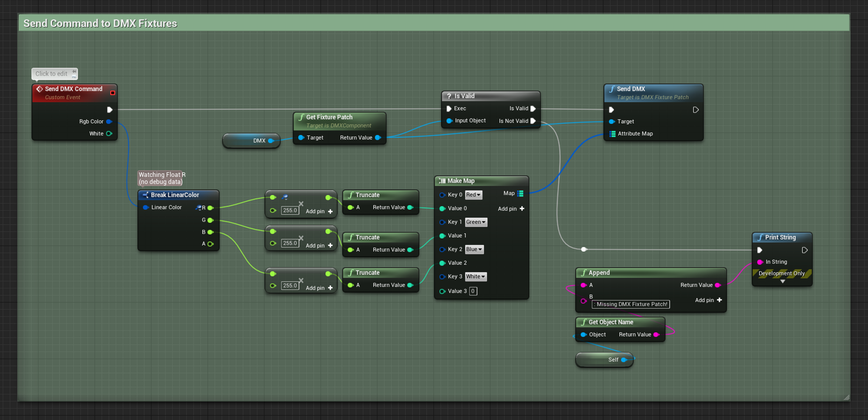Open the Key 1 Green dropdown
The image size is (868, 420).
coord(476,222)
